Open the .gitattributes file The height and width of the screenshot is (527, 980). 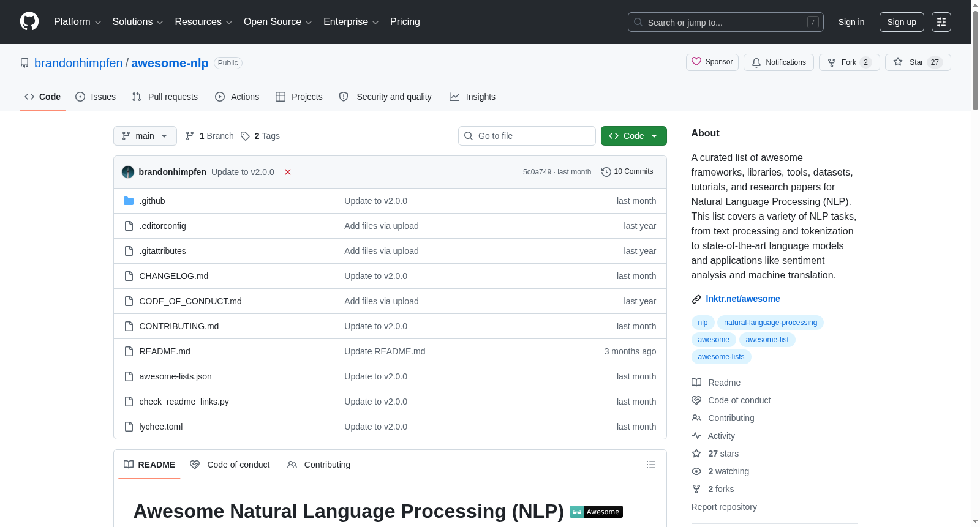pos(163,251)
